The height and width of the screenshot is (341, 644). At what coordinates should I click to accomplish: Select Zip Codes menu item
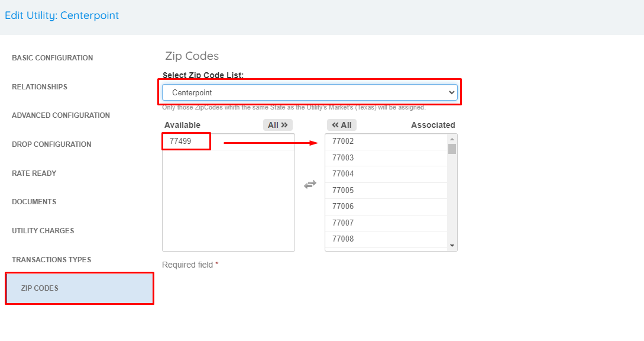pos(80,288)
